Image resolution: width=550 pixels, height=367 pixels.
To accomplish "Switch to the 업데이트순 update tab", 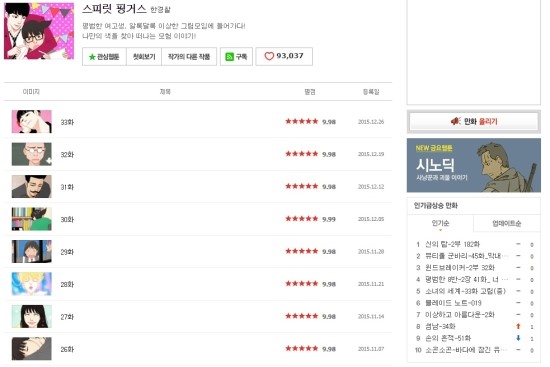I will [507, 223].
